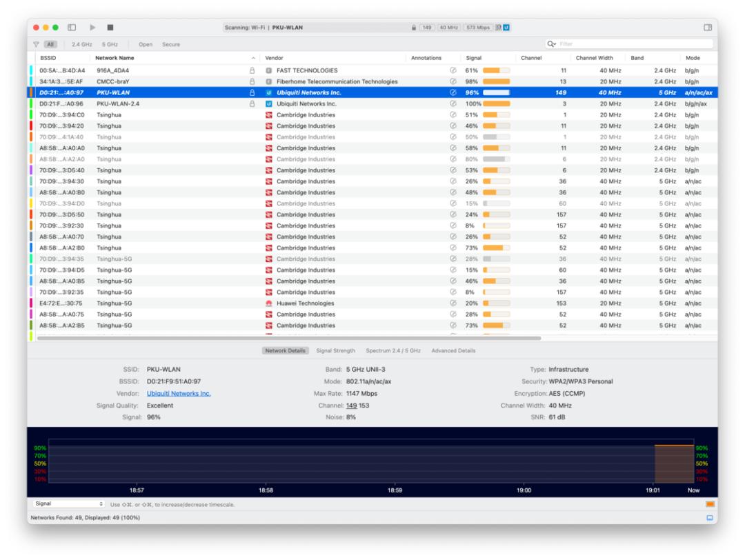Screen dimensions: 745x560
Task: Click the 573 Mbps rate chip in the title bar
Action: pos(478,28)
